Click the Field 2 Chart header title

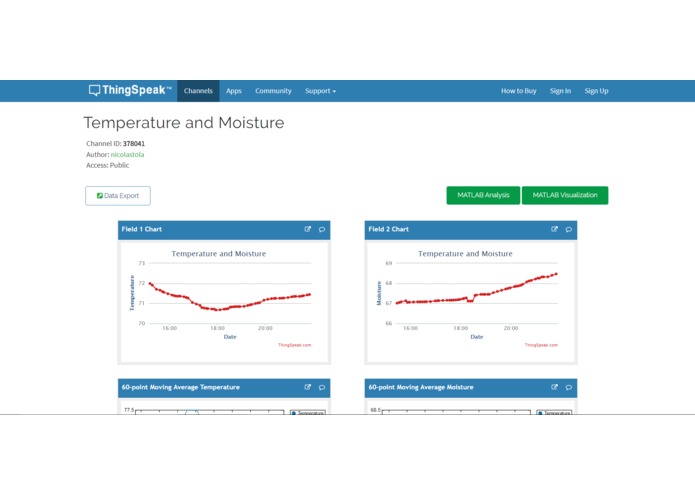(x=389, y=229)
